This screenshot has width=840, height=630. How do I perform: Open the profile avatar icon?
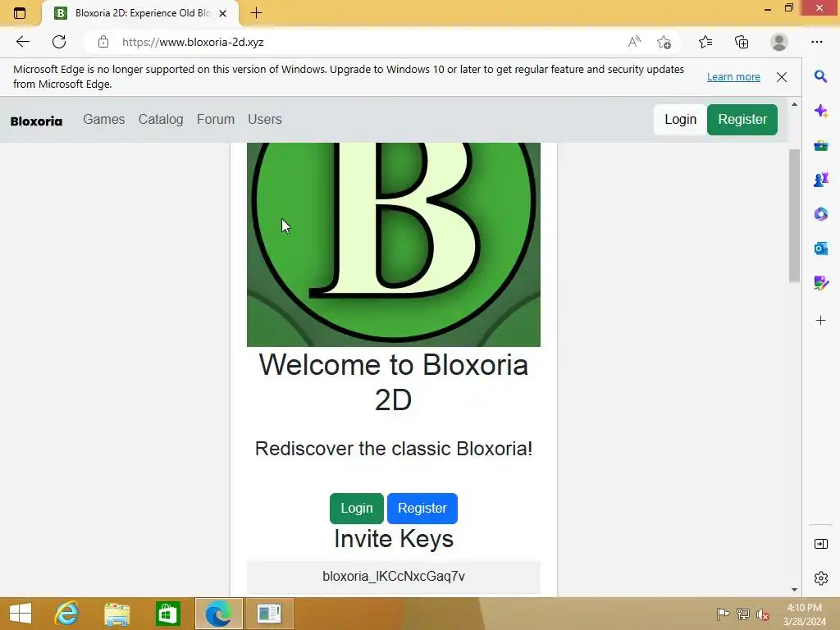(x=779, y=42)
